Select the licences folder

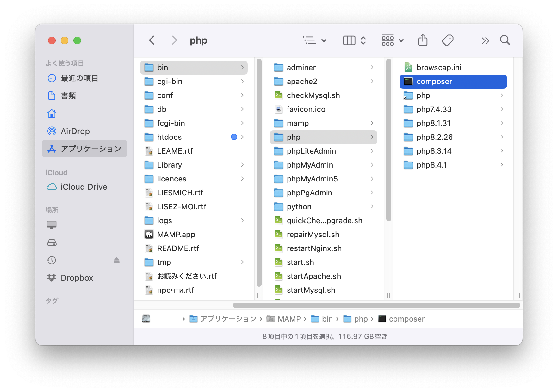pos(194,179)
